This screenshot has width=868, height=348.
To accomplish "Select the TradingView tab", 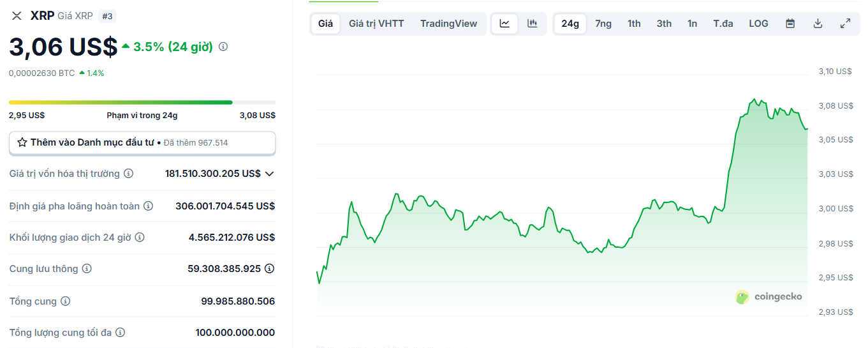I will click(448, 24).
